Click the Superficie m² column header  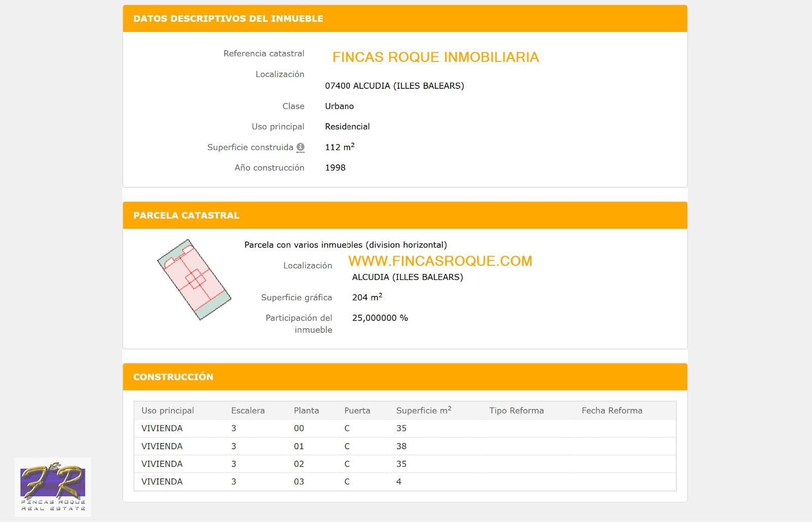coord(424,410)
